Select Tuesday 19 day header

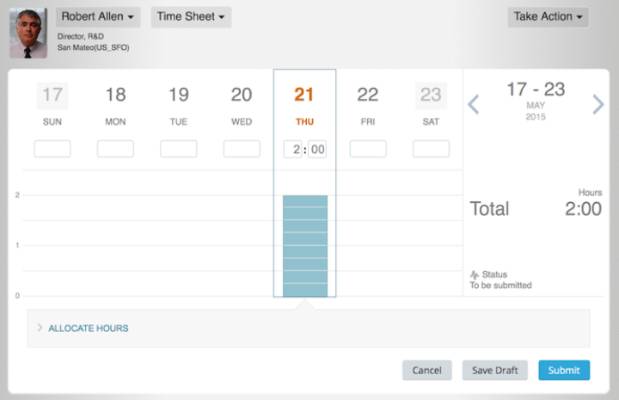(x=178, y=104)
